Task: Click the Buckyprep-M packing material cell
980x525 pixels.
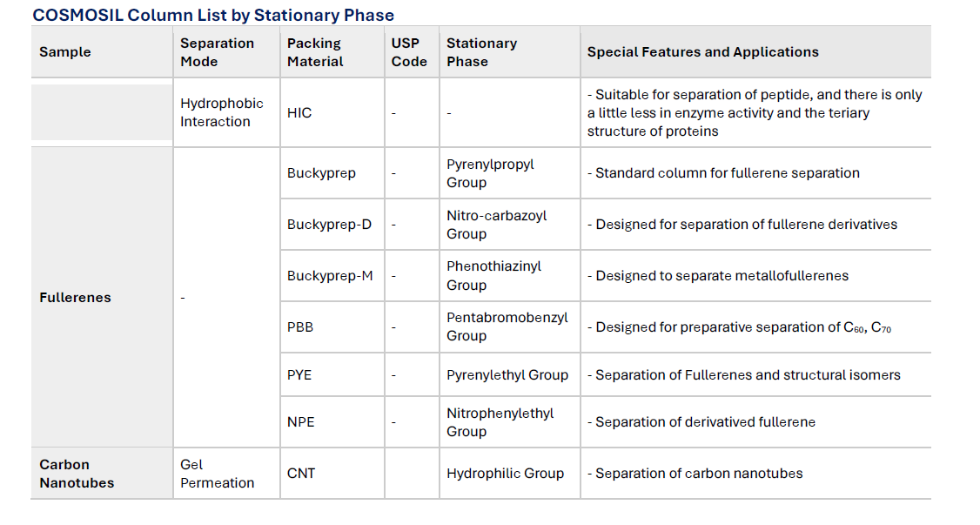Action: tap(330, 276)
